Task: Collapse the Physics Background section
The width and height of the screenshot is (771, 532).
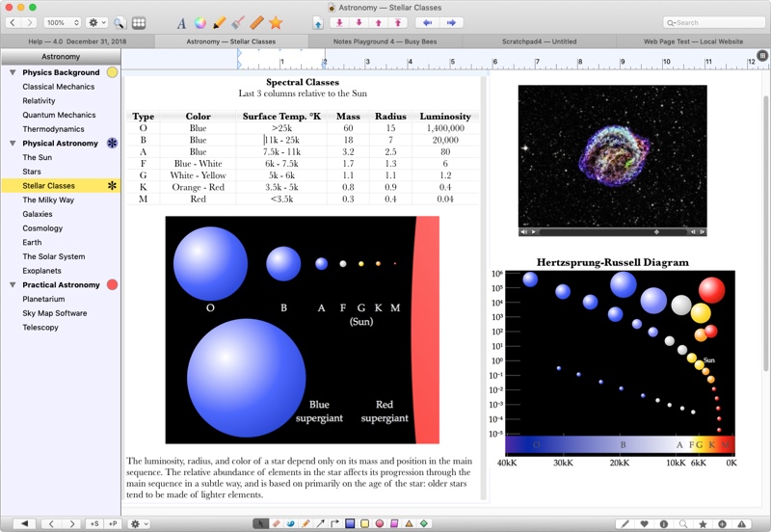Action: [13, 72]
